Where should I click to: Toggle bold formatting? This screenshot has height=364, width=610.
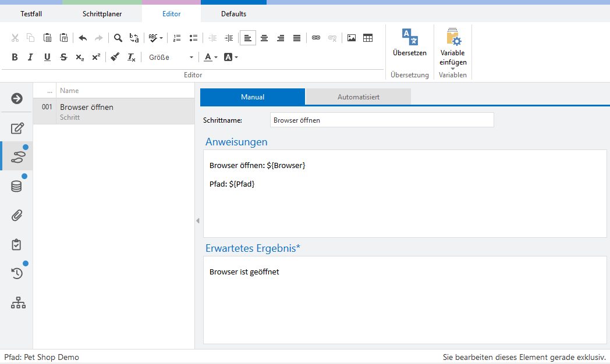point(15,57)
